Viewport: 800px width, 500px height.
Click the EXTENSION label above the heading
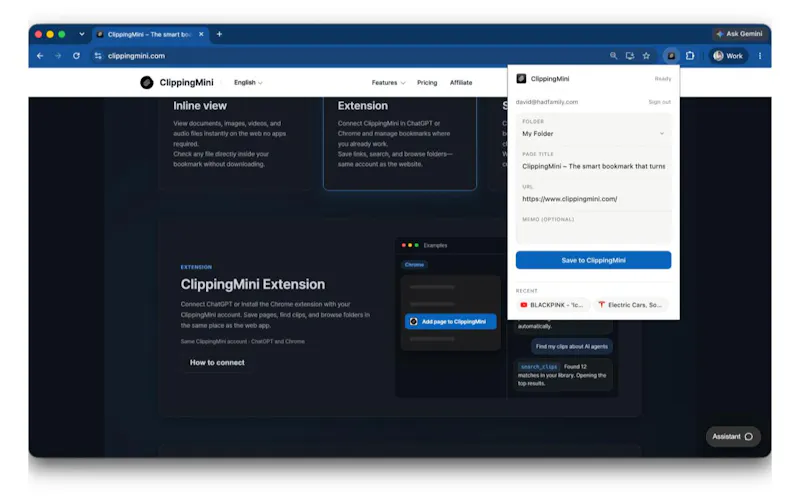(196, 267)
